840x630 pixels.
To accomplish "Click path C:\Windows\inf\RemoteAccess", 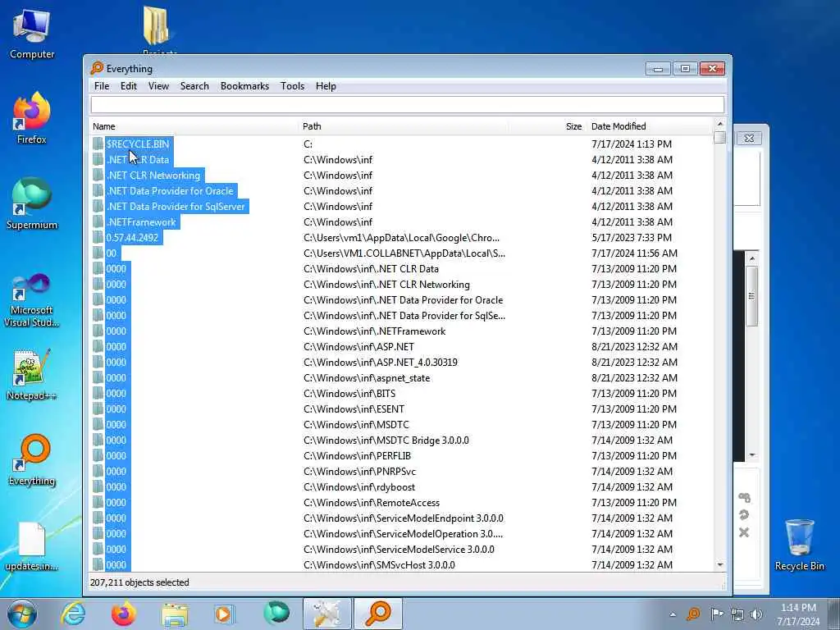I will click(372, 503).
